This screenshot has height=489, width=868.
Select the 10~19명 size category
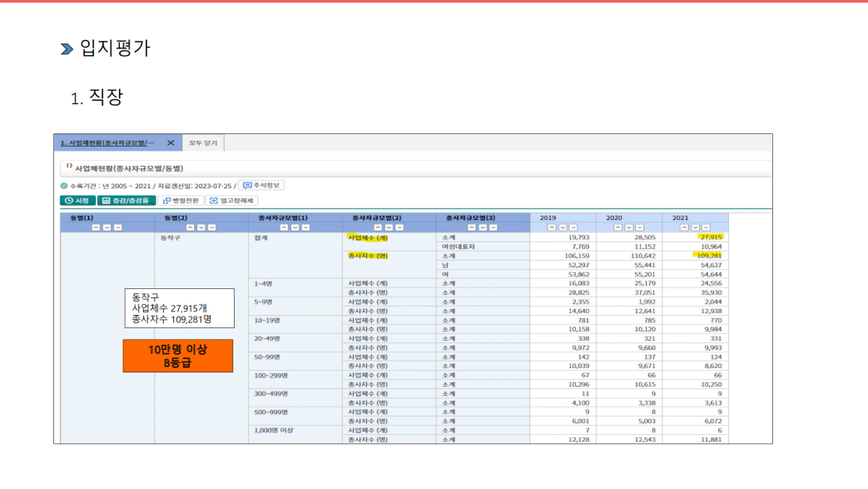(267, 321)
